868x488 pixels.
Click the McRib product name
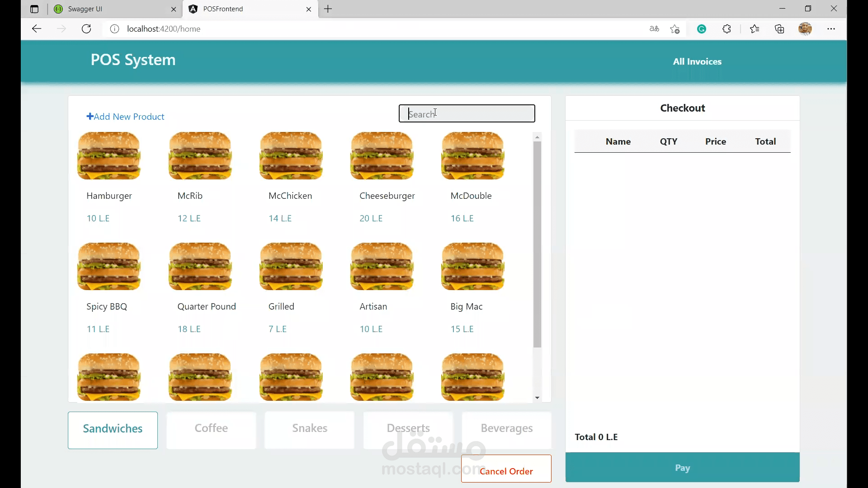[190, 196]
